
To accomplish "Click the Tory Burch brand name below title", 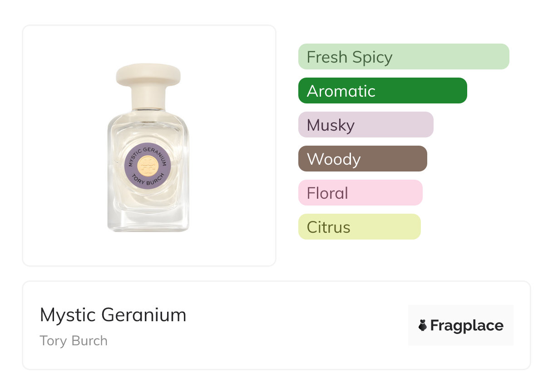I will [x=74, y=341].
